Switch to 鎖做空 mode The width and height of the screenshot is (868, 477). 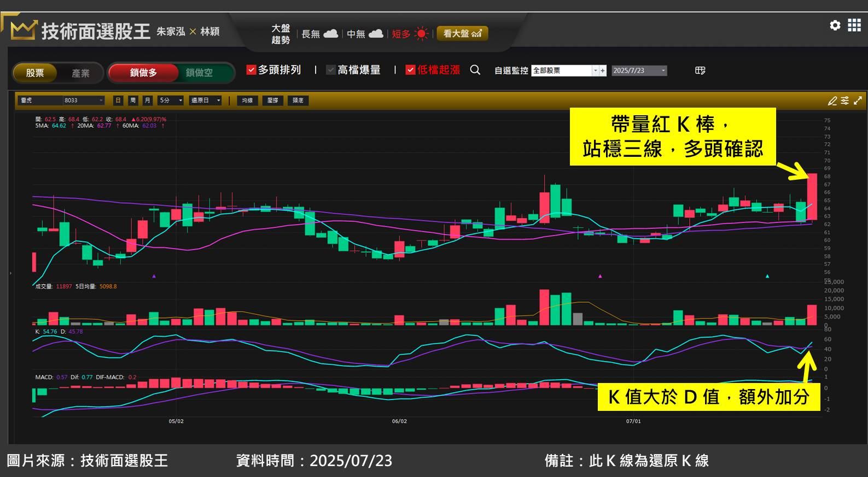(199, 73)
